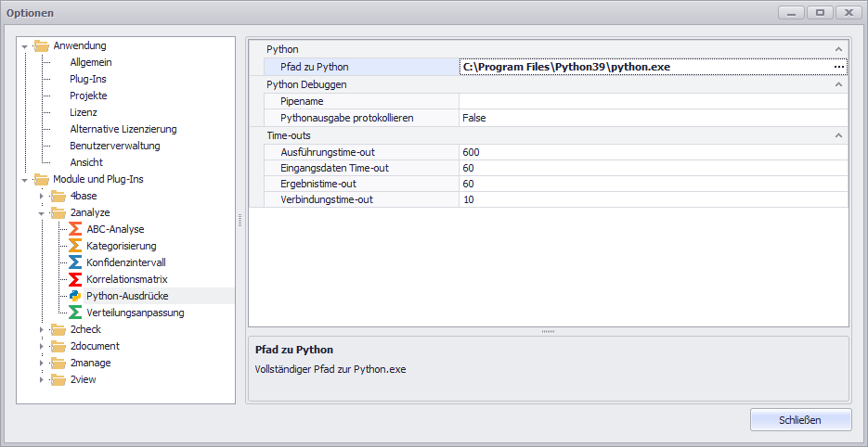Edit the Verbindungstime-out value 10
Screen dimensions: 868x447
click(654, 199)
